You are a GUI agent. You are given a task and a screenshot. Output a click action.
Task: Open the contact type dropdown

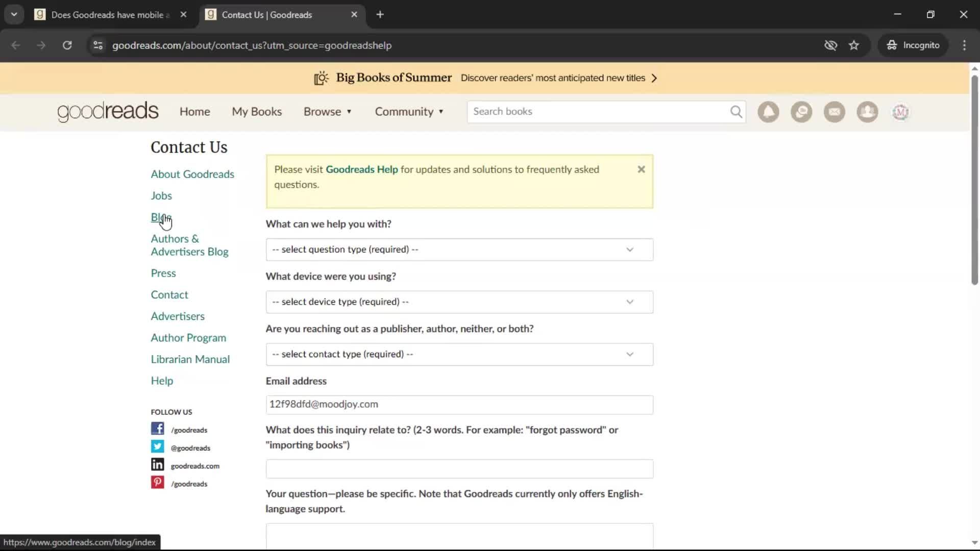[459, 354]
